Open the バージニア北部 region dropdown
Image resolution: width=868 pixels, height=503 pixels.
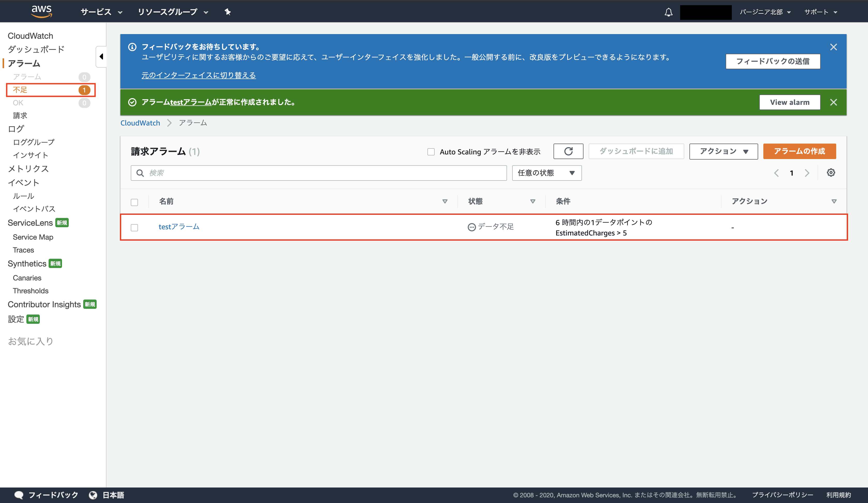[765, 12]
